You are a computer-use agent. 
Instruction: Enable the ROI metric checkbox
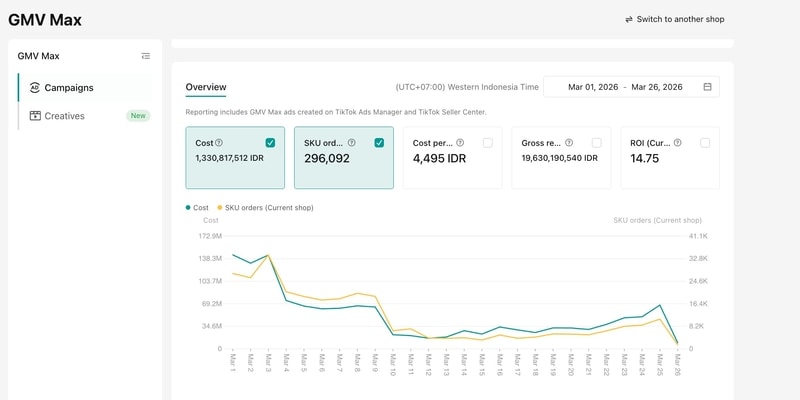pyautogui.click(x=705, y=143)
